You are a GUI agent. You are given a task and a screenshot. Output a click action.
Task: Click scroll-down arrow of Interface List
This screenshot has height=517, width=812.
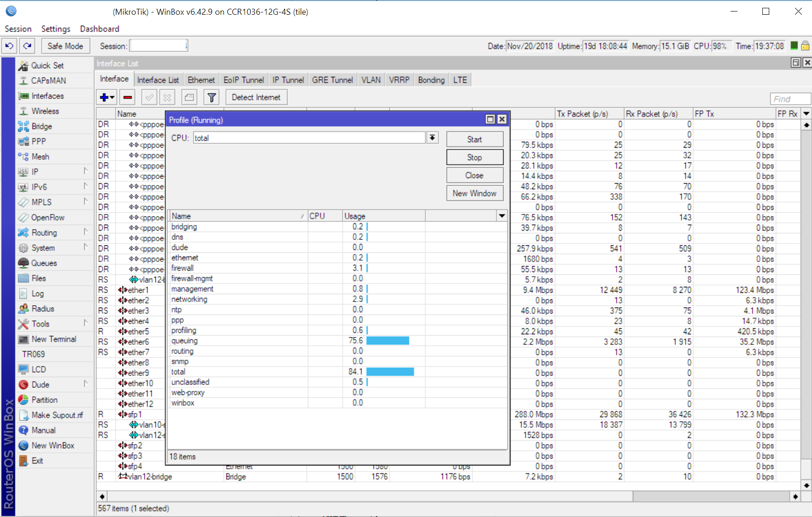[x=806, y=485]
